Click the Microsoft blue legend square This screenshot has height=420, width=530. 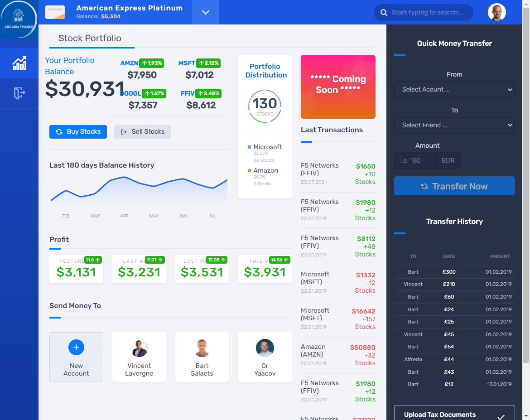(250, 147)
